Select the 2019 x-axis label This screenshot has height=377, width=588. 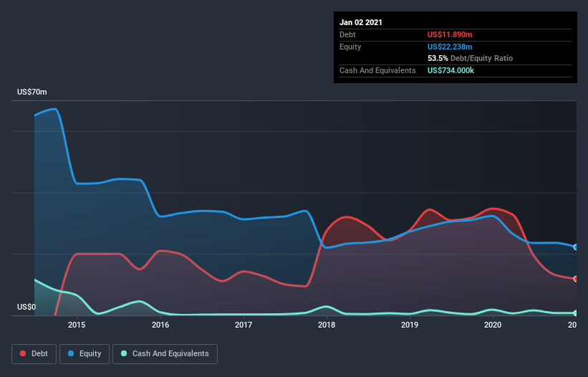click(x=410, y=325)
